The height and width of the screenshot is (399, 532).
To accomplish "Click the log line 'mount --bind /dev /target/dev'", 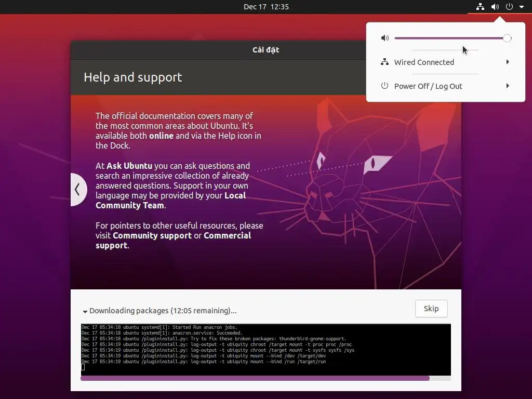I will (204, 356).
